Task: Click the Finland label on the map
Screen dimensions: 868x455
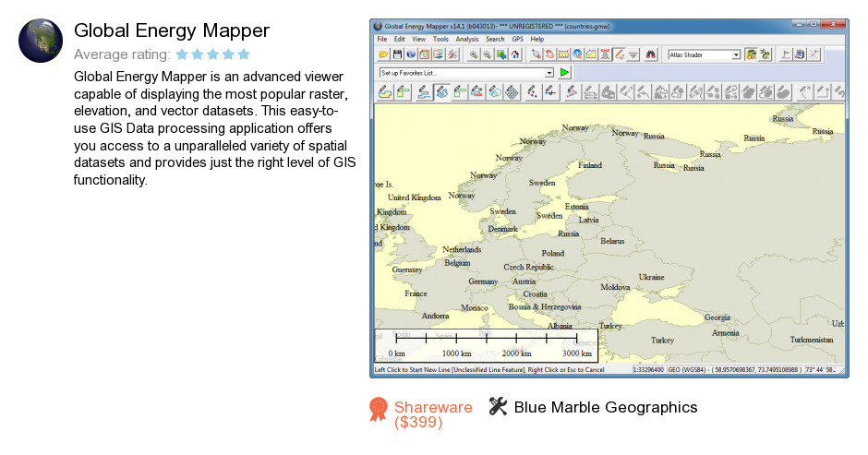Action: (589, 165)
